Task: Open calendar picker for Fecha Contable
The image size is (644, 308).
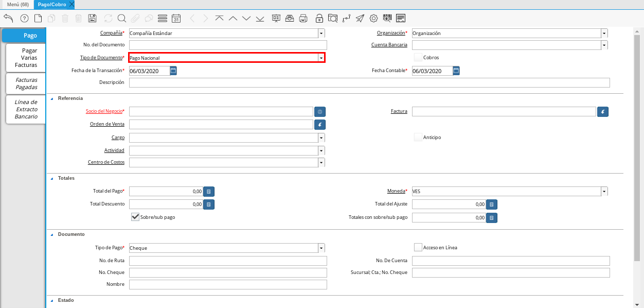Action: pos(456,71)
